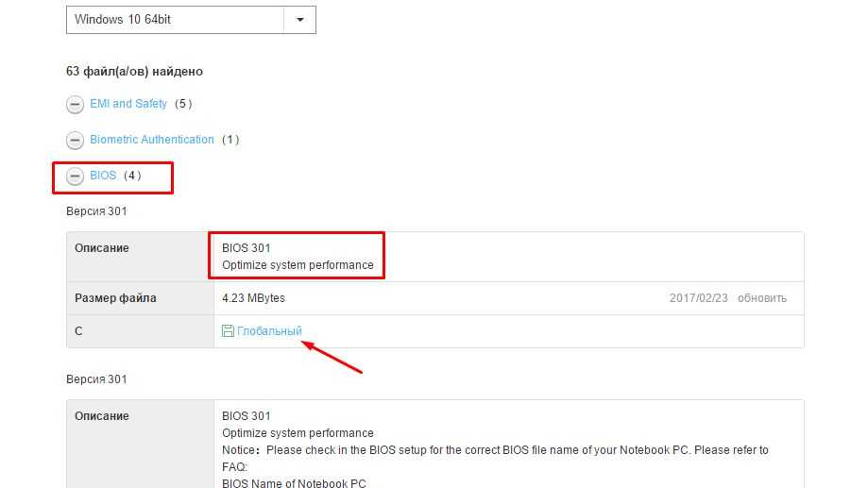
Task: Click the first Версия 301 heading
Action: coord(96,211)
